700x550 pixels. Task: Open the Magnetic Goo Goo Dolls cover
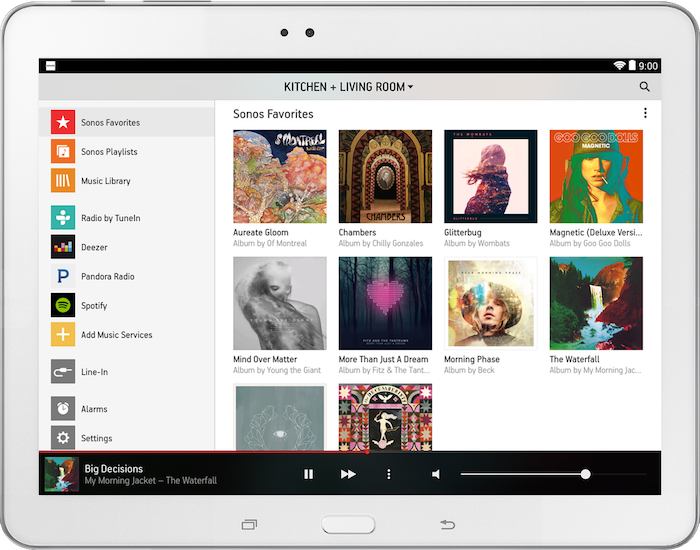point(596,176)
